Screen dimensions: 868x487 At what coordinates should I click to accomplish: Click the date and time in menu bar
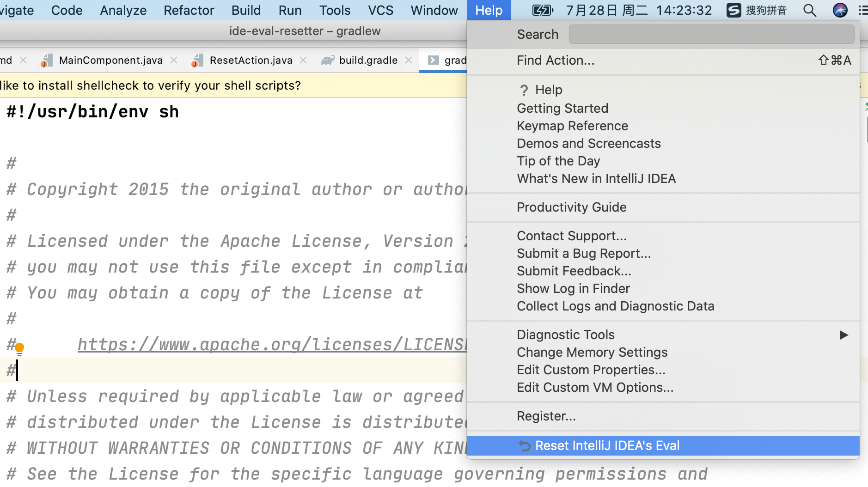[x=639, y=10]
